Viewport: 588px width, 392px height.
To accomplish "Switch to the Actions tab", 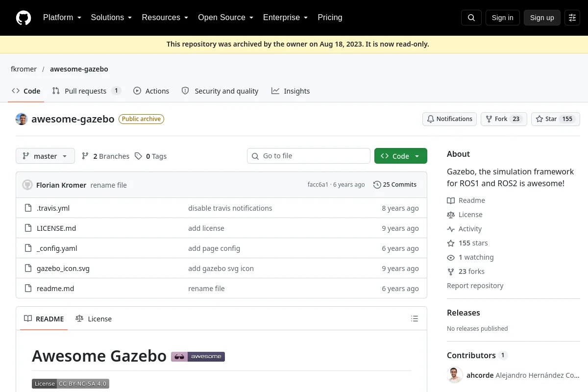I will pyautogui.click(x=151, y=91).
